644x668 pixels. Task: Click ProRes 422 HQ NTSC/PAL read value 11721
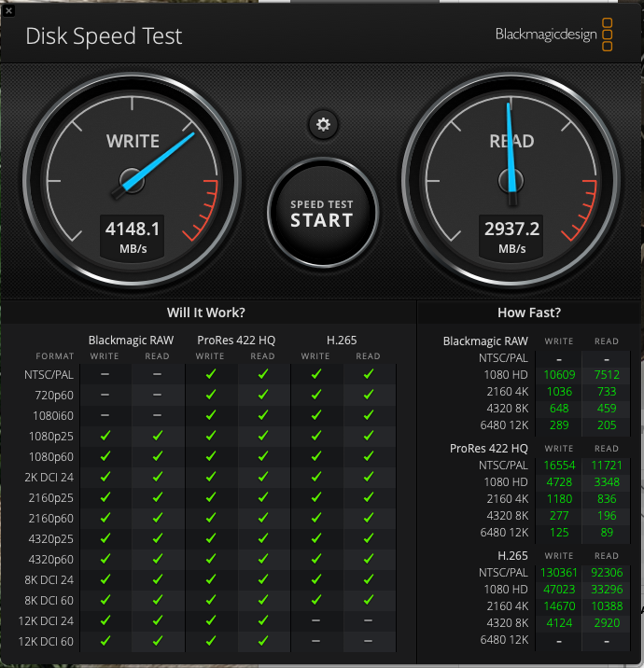pyautogui.click(x=607, y=466)
